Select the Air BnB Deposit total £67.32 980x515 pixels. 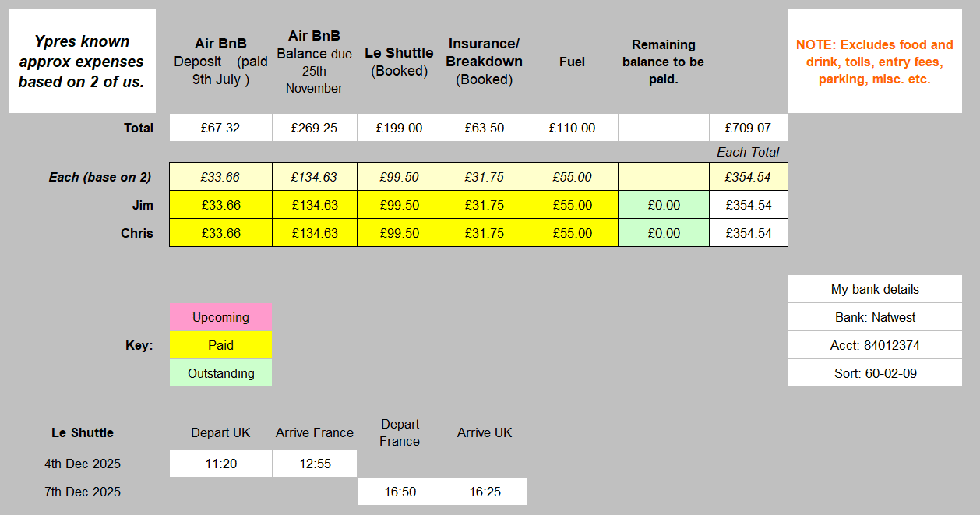pos(220,128)
